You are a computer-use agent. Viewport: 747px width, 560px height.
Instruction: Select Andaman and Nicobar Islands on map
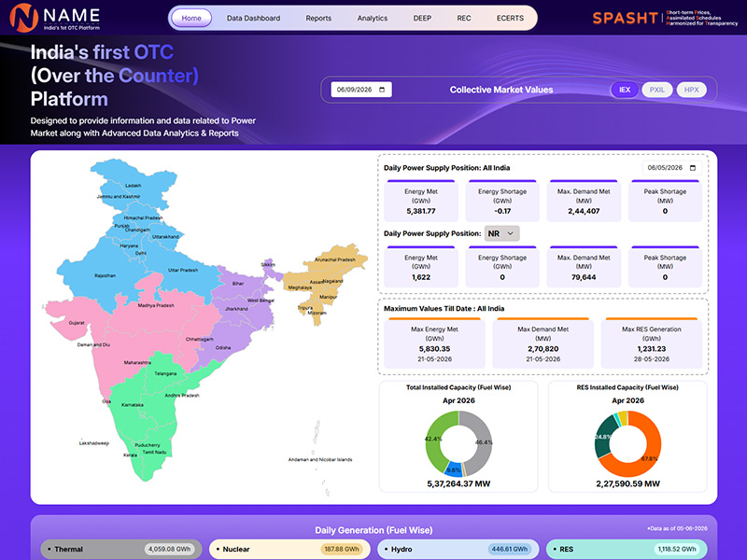click(319, 459)
